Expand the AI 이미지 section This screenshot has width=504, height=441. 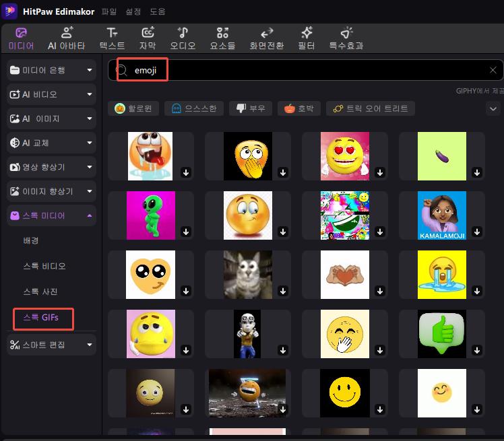click(51, 118)
